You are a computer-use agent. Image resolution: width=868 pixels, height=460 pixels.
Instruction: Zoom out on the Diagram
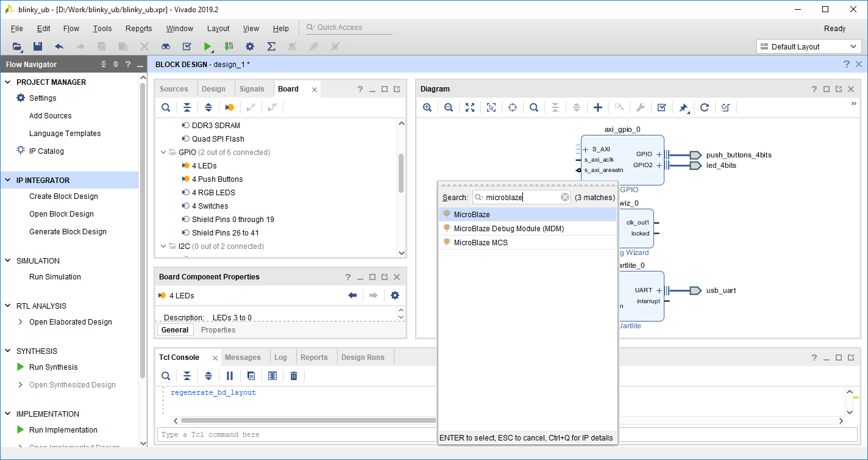[449, 107]
